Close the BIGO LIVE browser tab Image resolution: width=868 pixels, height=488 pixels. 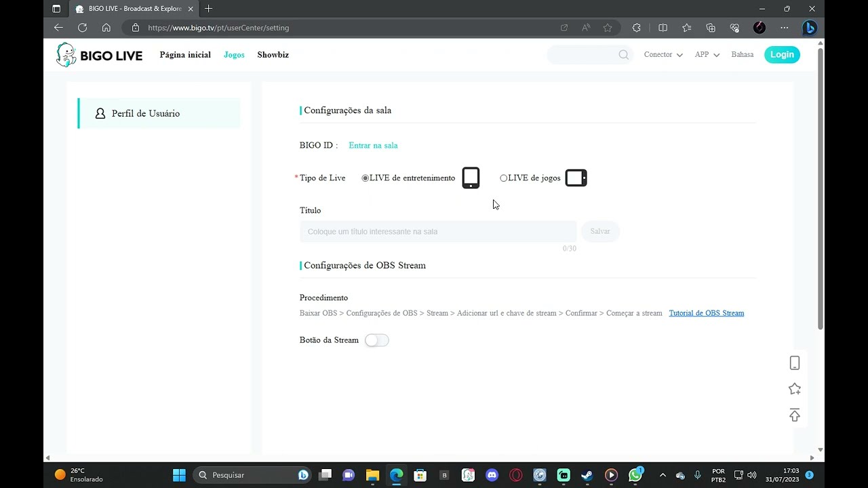point(191,9)
